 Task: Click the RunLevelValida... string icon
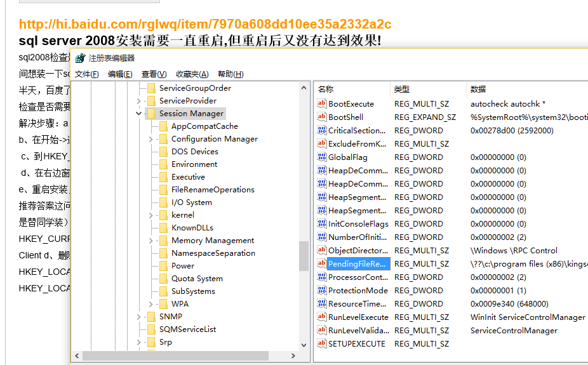(x=322, y=330)
